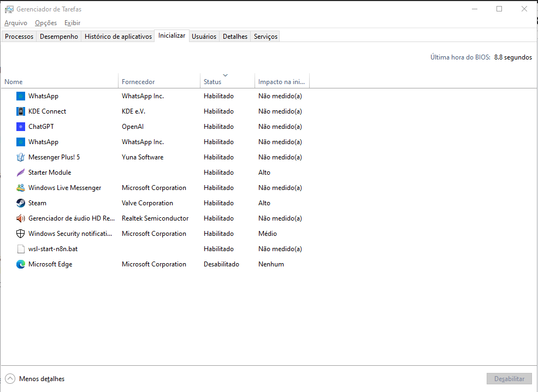
Task: Select the Messenger Plus! 5 entry
Action: tap(54, 157)
